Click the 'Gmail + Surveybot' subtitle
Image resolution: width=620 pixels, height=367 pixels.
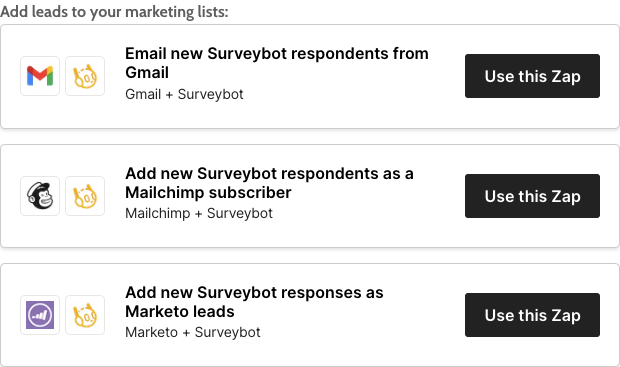(184, 94)
